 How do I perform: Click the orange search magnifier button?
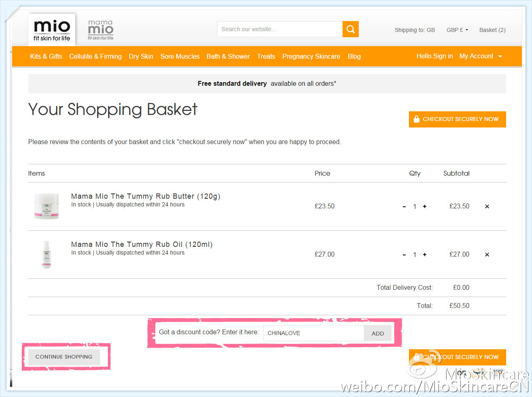click(351, 29)
